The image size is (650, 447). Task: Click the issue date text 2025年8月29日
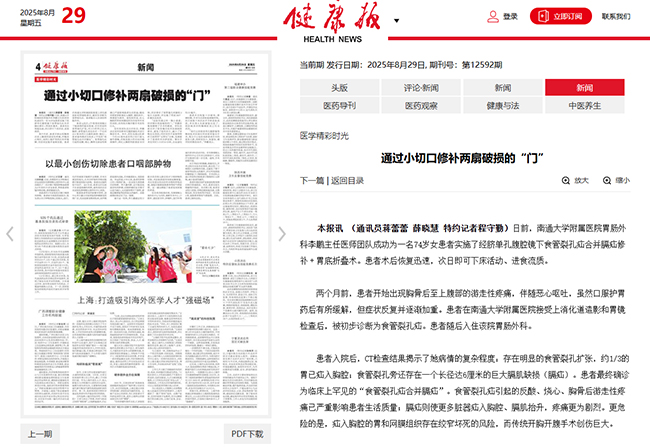point(396,65)
